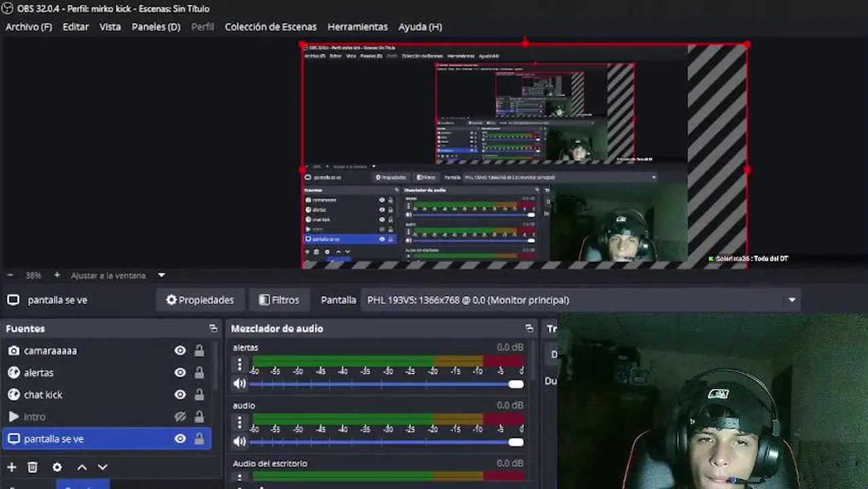Hide the pantalla se ve source

click(180, 439)
